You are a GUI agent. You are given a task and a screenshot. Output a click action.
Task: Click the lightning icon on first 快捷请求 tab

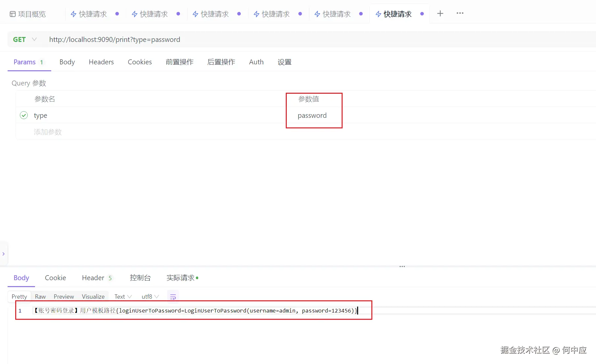coord(73,14)
